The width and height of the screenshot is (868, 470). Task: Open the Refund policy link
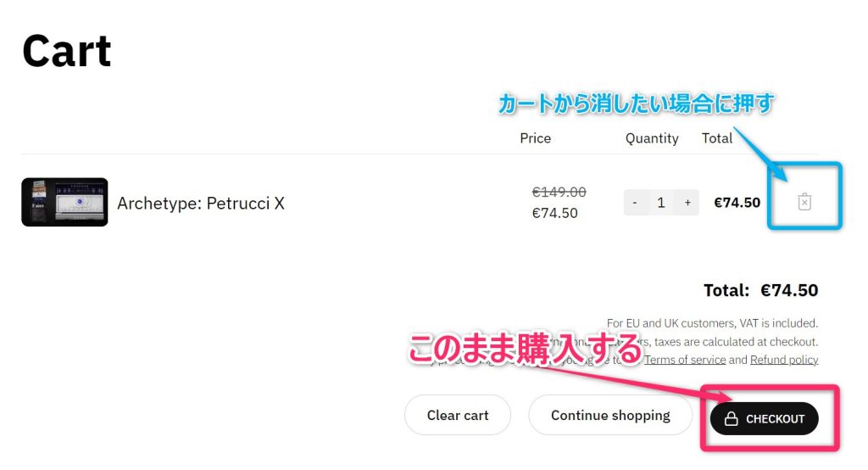point(784,360)
